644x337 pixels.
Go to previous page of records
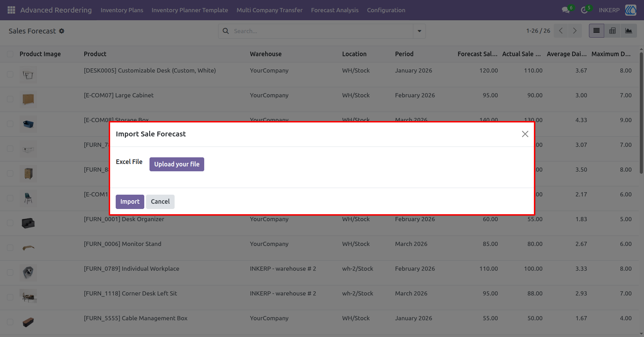[561, 31]
